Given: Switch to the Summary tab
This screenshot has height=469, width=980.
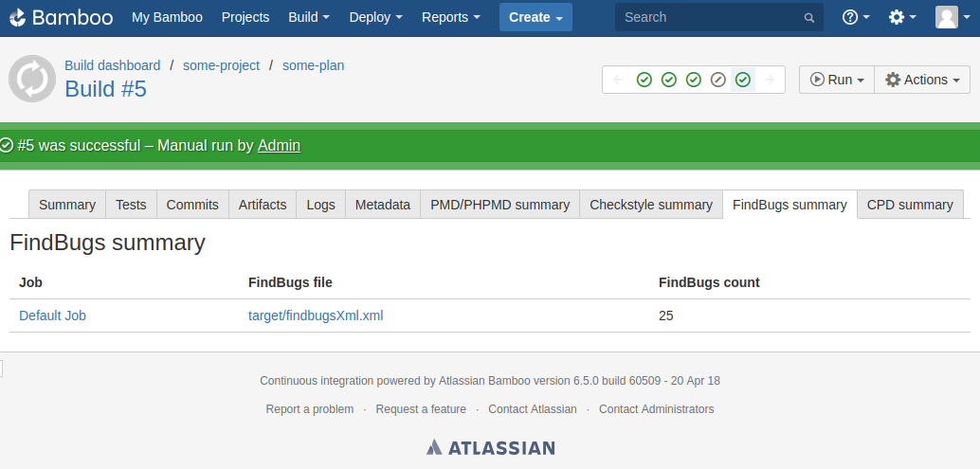Looking at the screenshot, I should pyautogui.click(x=67, y=205).
